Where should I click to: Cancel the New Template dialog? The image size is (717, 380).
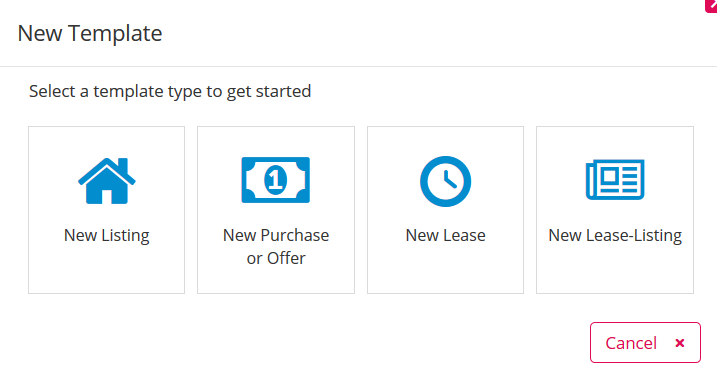click(x=645, y=343)
